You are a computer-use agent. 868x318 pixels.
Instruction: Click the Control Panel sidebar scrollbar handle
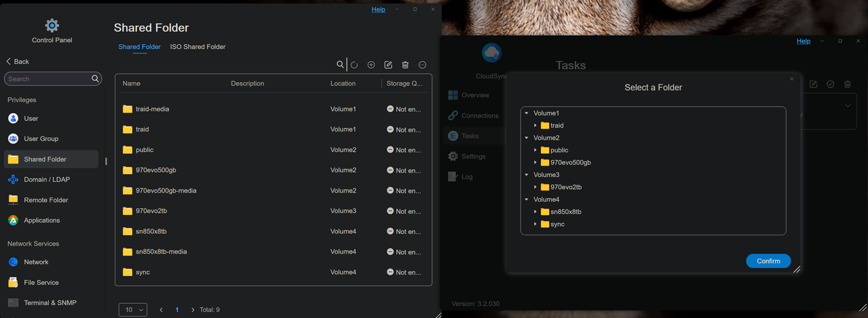106,161
